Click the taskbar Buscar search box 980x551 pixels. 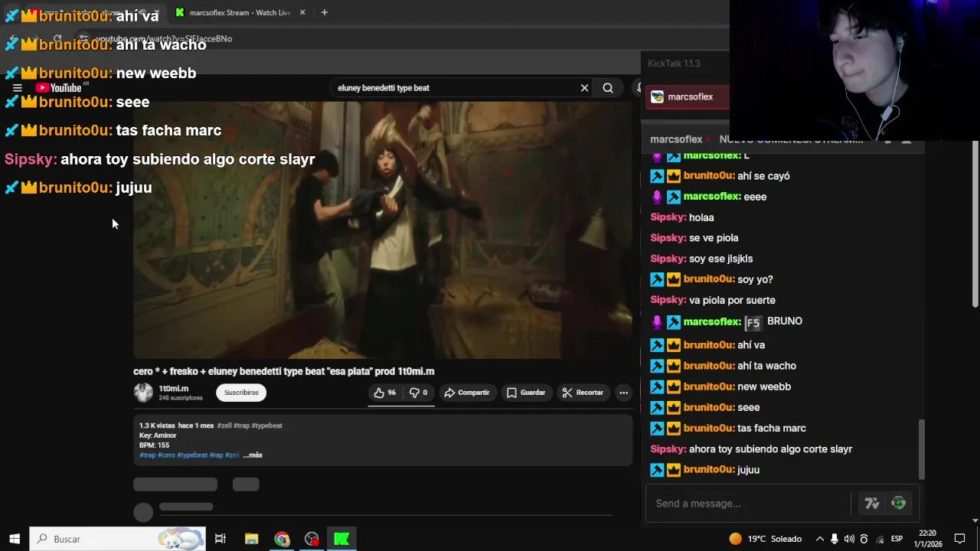(x=118, y=539)
